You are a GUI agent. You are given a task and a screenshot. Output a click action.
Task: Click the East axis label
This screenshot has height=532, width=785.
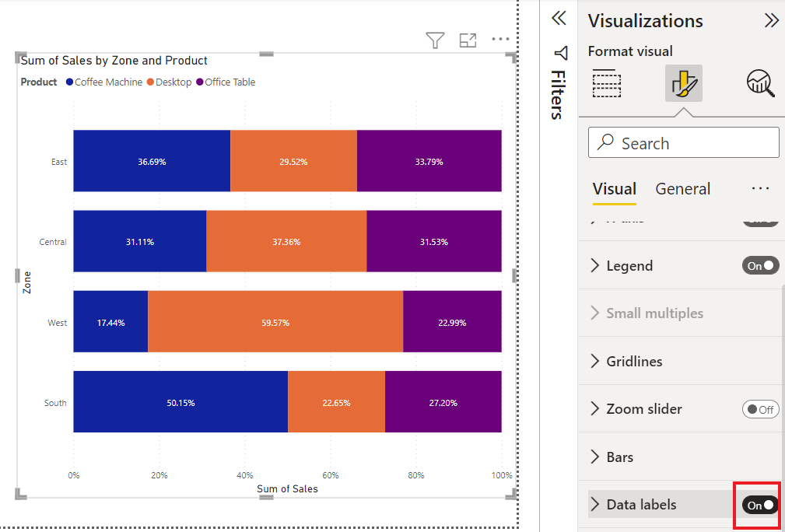pos(58,162)
